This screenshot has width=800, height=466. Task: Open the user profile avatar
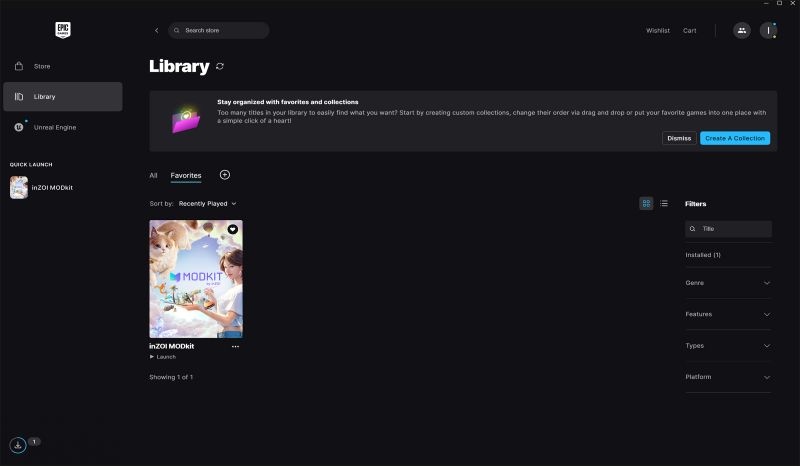click(x=768, y=31)
